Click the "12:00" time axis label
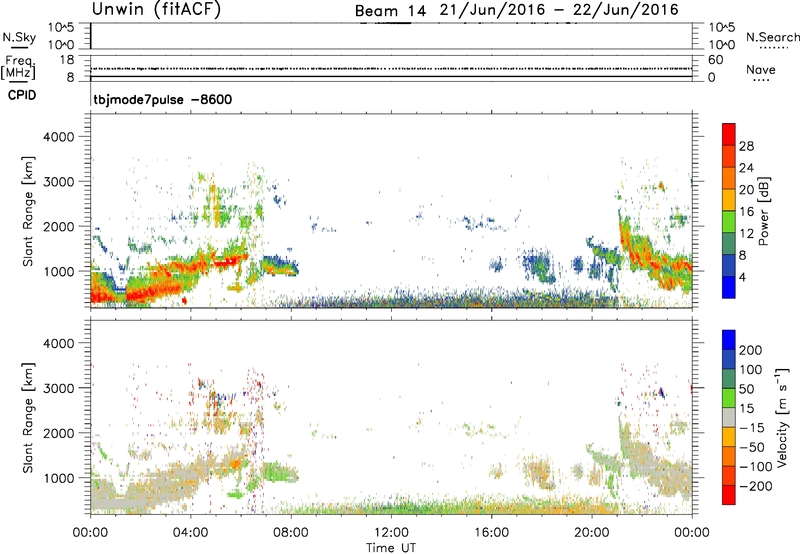Viewport: 800px width, 554px height. click(391, 533)
